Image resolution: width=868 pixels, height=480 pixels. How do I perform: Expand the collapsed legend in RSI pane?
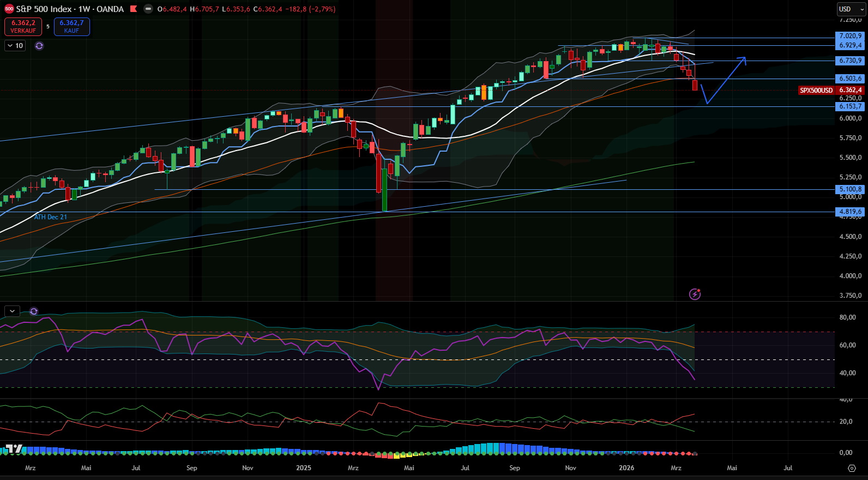(x=12, y=311)
